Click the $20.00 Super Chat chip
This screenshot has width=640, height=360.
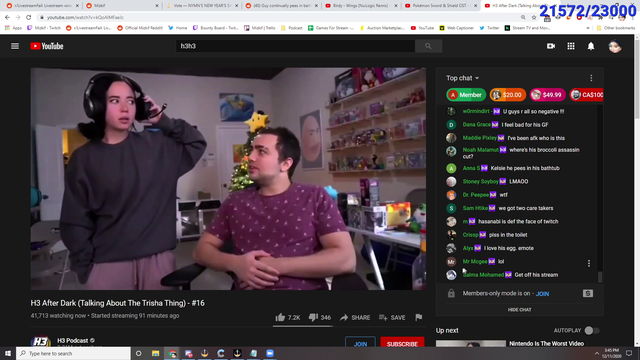click(x=507, y=95)
